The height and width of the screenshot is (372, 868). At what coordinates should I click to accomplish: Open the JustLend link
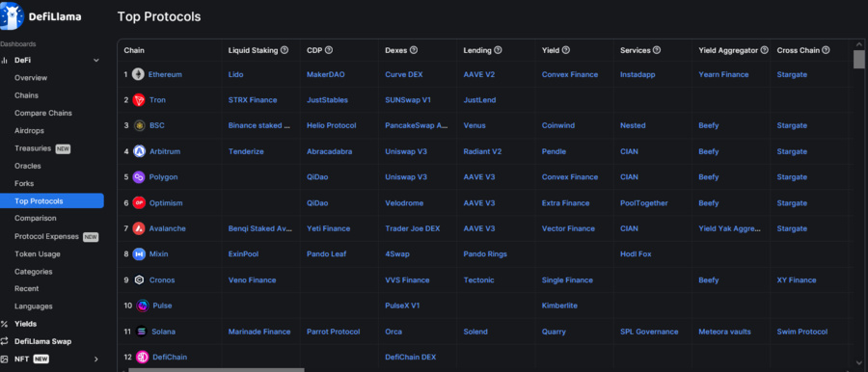pos(479,100)
